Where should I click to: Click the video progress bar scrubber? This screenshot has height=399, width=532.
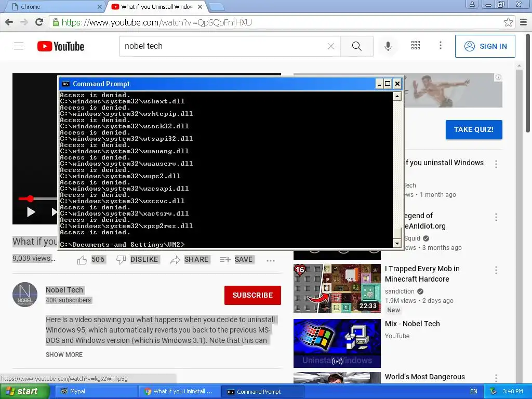click(30, 198)
